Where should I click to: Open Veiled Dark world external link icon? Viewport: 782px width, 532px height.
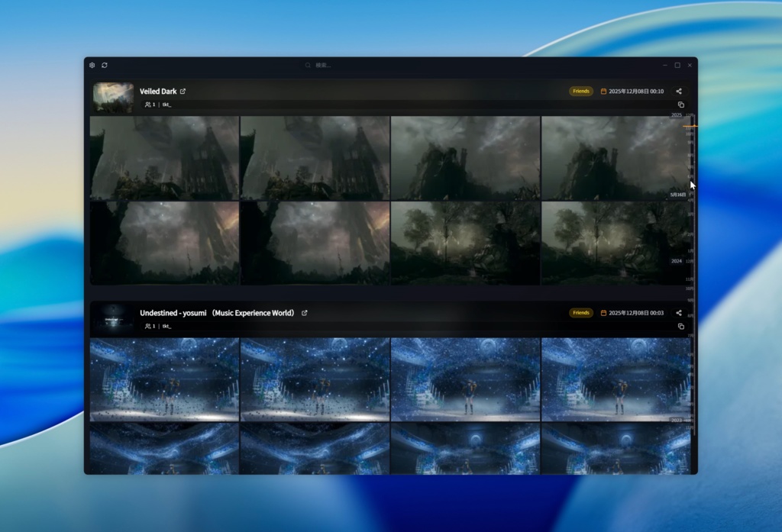point(183,92)
